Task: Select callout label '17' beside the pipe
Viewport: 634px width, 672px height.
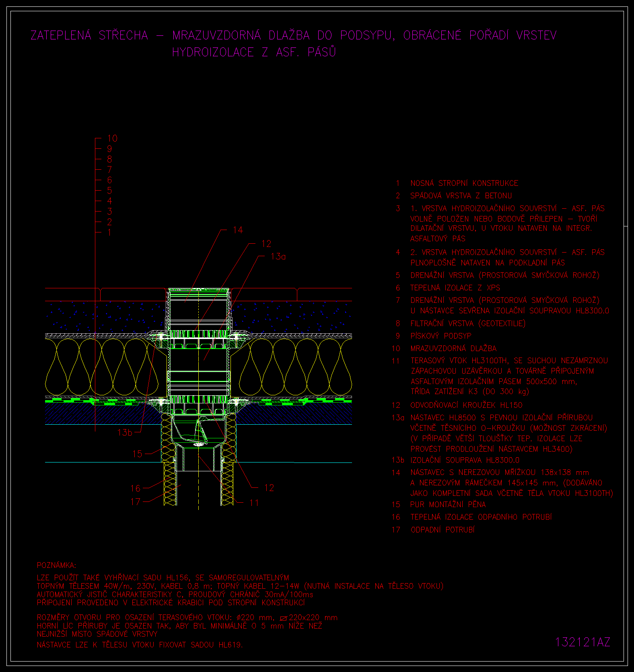Action: [x=135, y=502]
